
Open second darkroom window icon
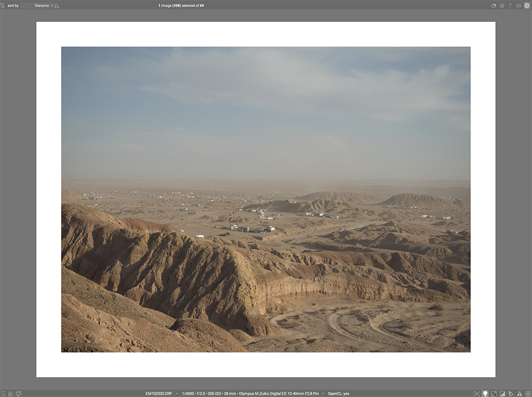pos(19,394)
